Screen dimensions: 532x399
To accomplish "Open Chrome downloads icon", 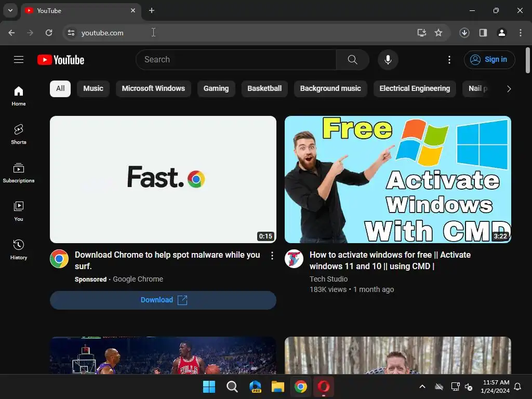I will point(464,33).
